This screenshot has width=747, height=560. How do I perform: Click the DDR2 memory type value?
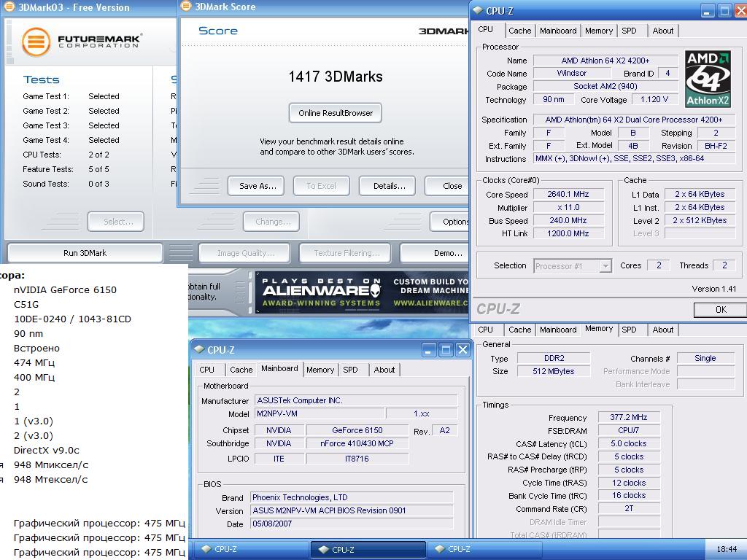pyautogui.click(x=554, y=358)
